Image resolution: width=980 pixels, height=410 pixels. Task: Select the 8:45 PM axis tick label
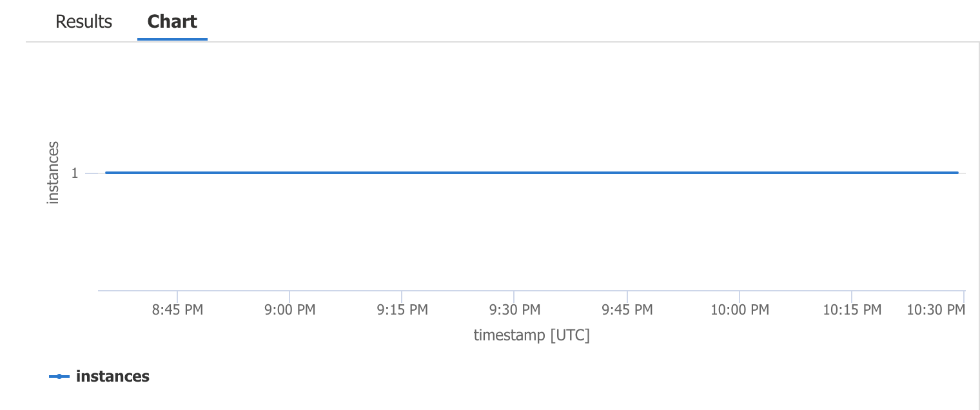177,310
